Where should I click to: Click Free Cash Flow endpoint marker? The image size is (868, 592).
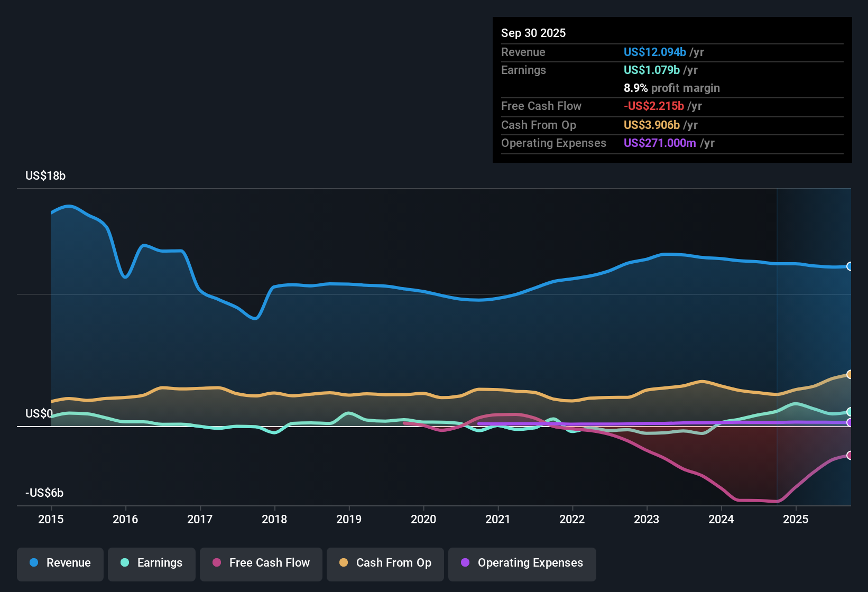click(849, 455)
